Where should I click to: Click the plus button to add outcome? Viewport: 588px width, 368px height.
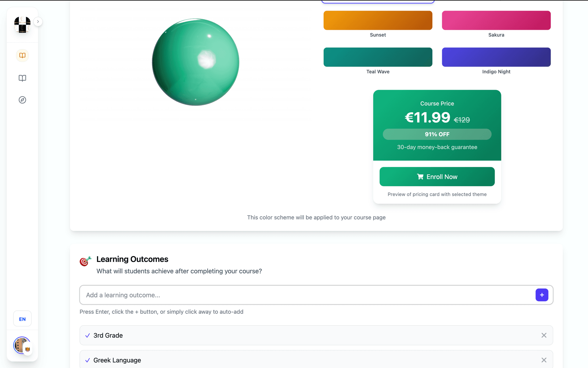542,295
